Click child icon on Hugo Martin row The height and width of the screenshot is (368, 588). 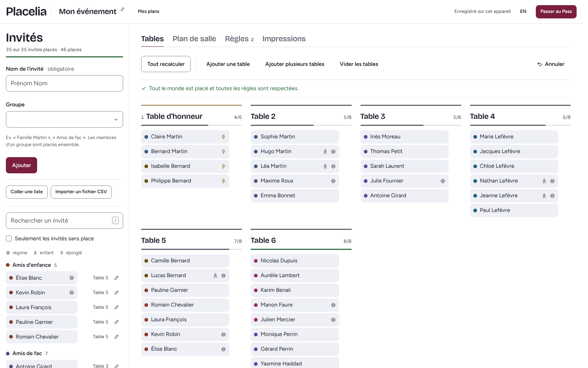click(325, 152)
